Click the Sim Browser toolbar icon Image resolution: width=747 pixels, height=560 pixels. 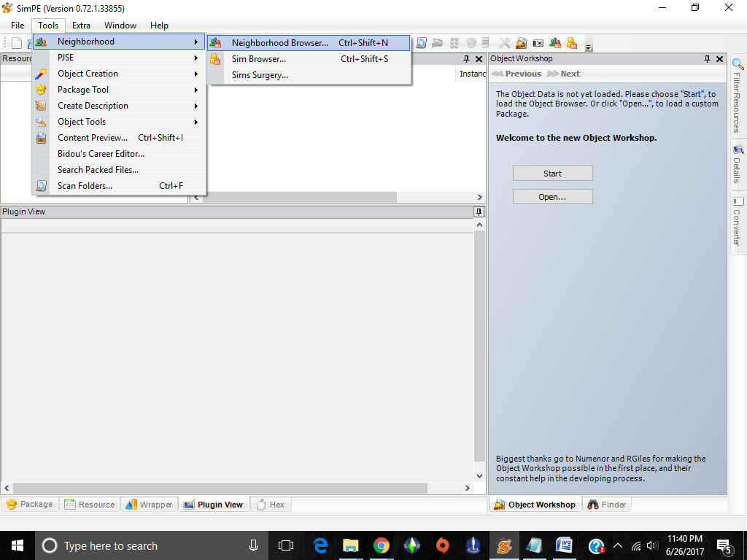[x=571, y=43]
